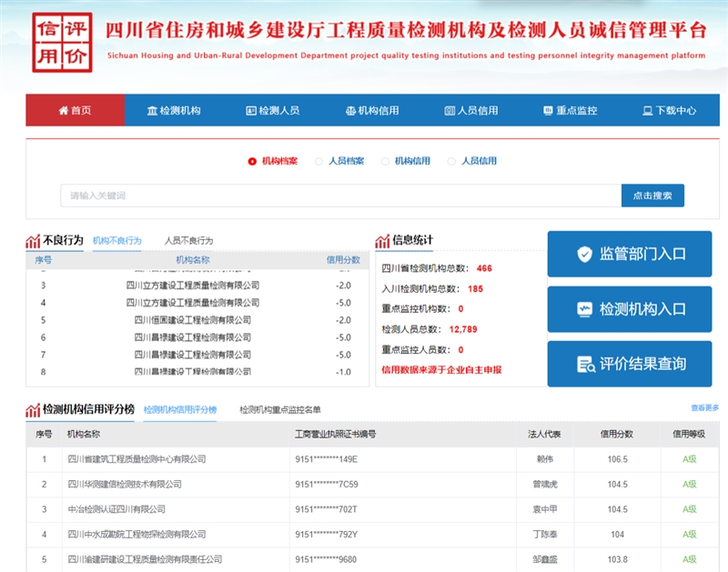Click the shield icon on 监管部门入口
This screenshot has width=728, height=572.
585,255
